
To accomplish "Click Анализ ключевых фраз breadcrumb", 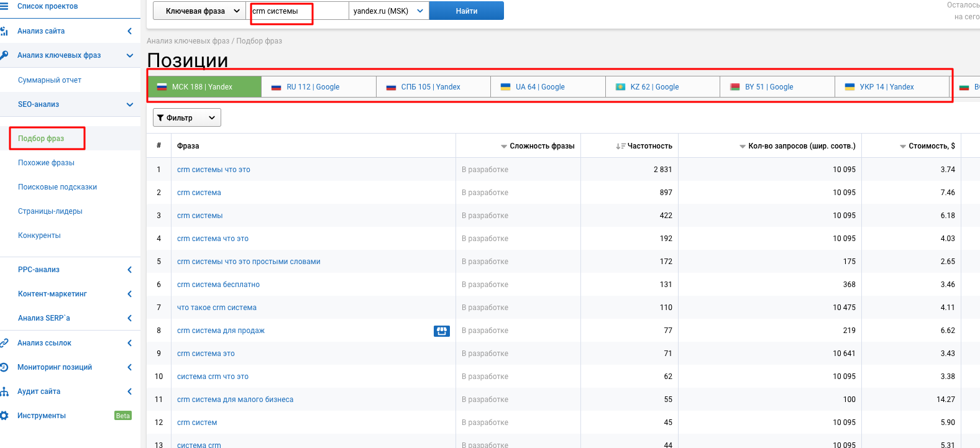I will (x=188, y=41).
